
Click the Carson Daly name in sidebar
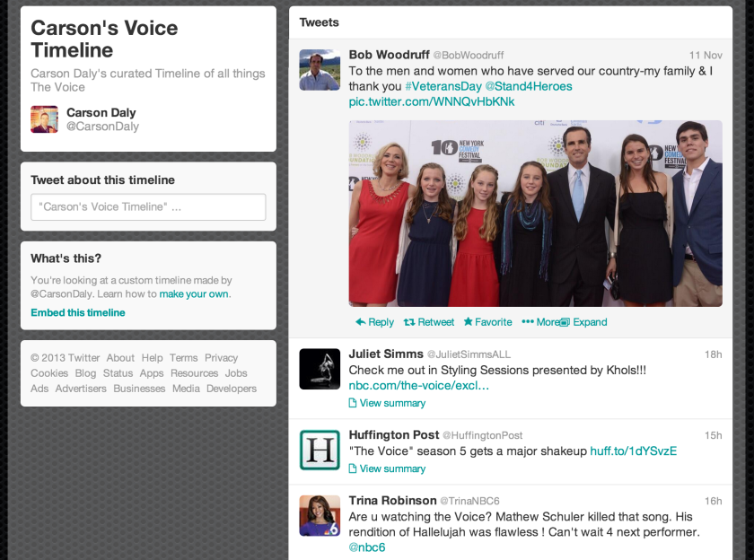tap(101, 112)
